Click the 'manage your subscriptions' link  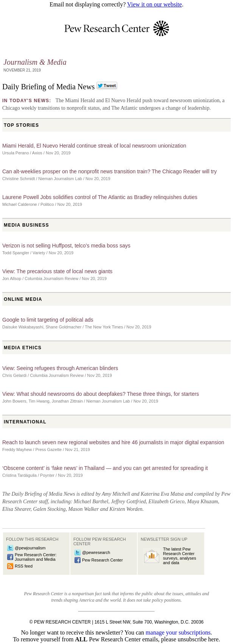click(178, 632)
